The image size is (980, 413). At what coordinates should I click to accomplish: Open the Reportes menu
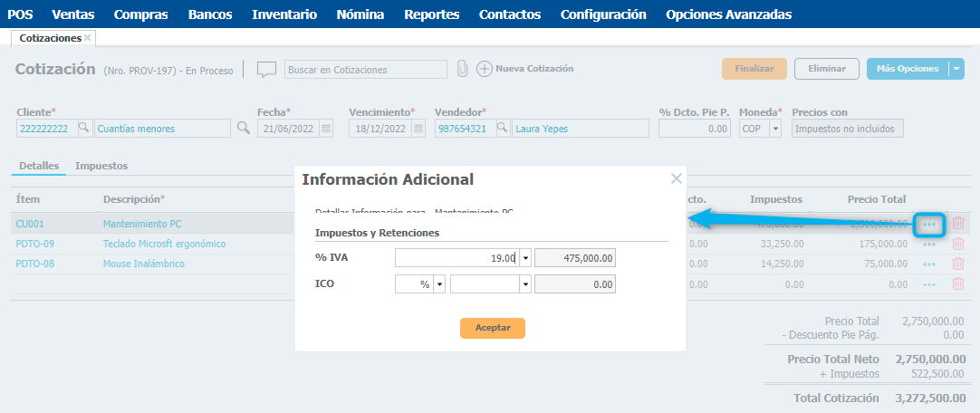[431, 14]
